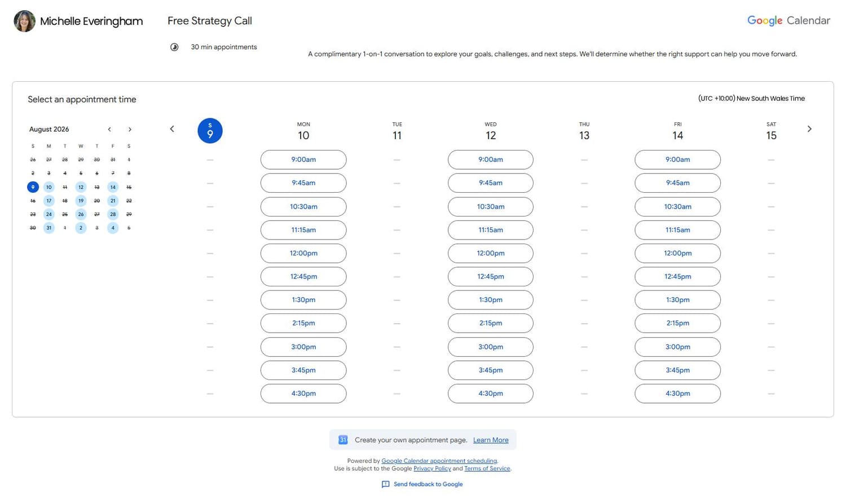Show next week of appointment slots

click(809, 129)
